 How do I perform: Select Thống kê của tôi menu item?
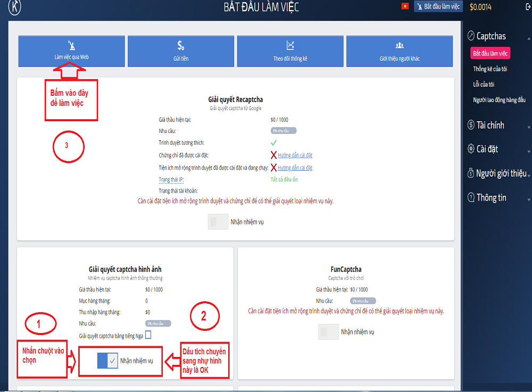[x=490, y=69]
